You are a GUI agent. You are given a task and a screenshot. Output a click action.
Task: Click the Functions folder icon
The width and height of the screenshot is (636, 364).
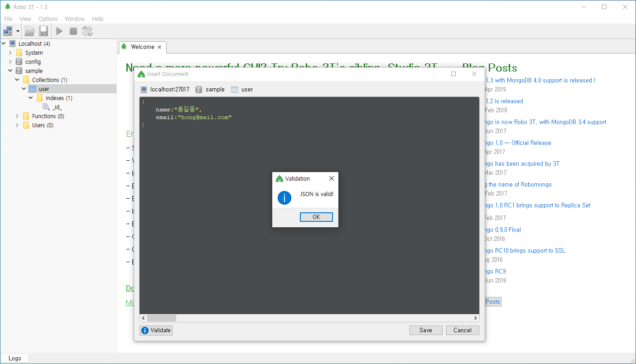click(26, 116)
